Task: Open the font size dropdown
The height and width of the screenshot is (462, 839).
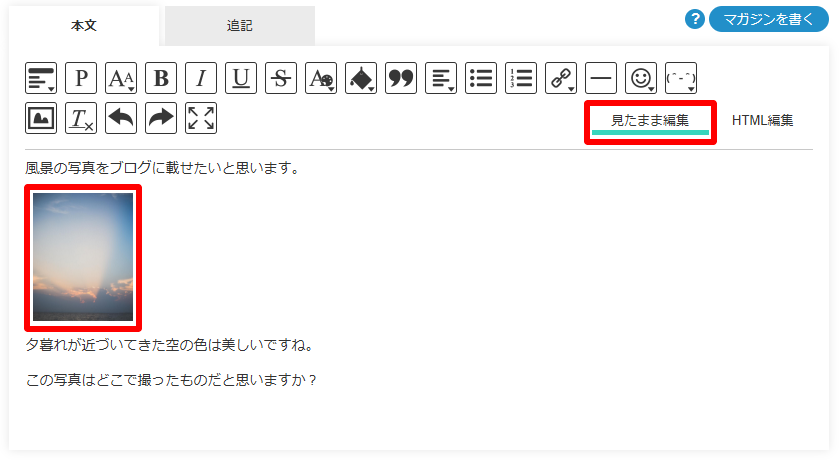Action: click(x=121, y=78)
